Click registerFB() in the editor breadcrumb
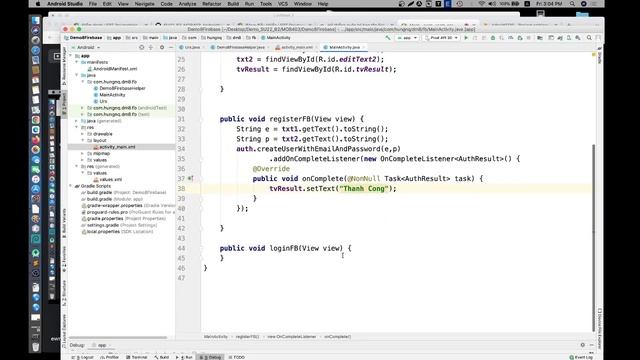The image size is (640, 360). tap(247, 337)
